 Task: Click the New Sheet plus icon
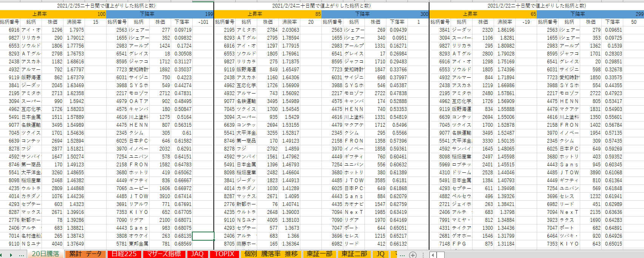pos(413,255)
